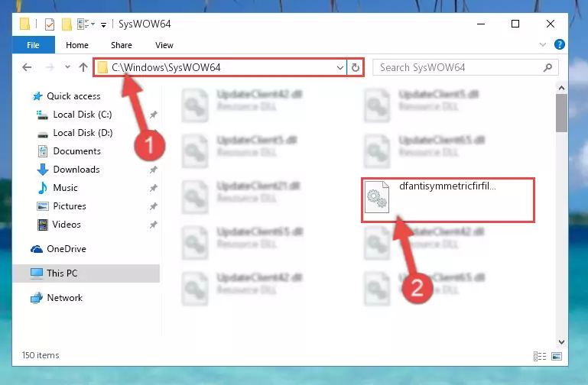This screenshot has width=588, height=385.
Task: Click scrollbar down arrow in file list
Action: tap(561, 342)
